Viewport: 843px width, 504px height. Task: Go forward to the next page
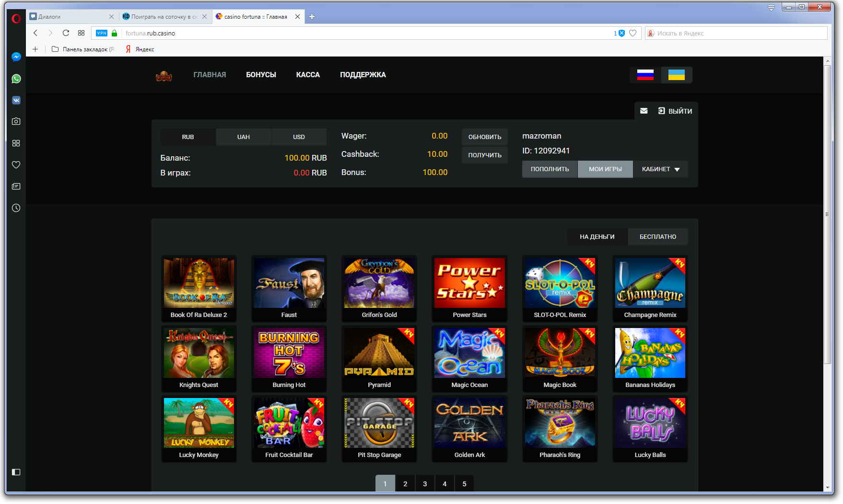50,33
